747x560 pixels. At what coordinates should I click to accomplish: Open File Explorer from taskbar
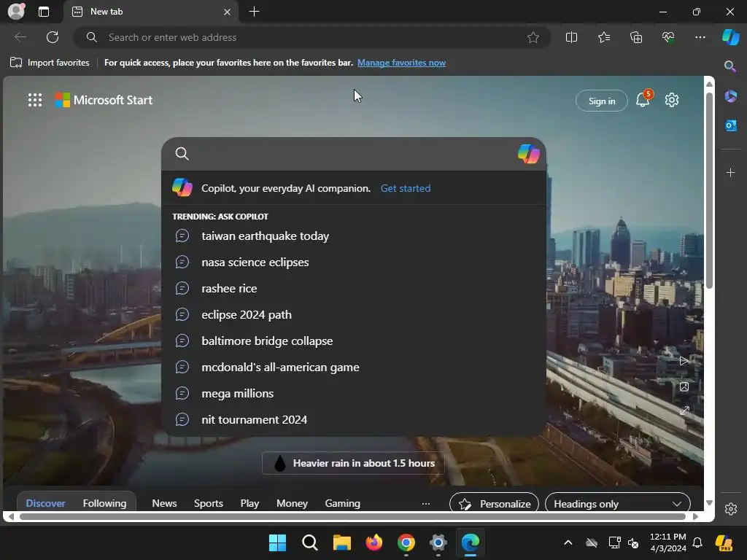[x=341, y=542]
